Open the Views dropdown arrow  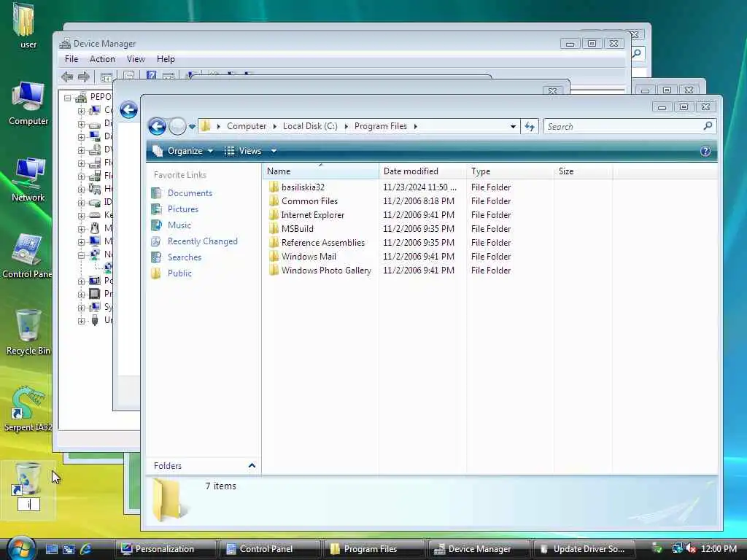pyautogui.click(x=274, y=151)
